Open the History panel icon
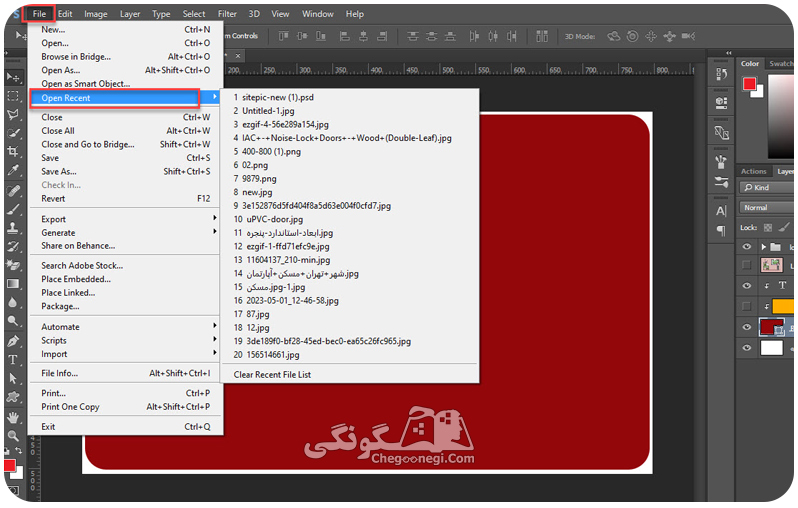Screen dimensions: 798x508 pos(721,74)
